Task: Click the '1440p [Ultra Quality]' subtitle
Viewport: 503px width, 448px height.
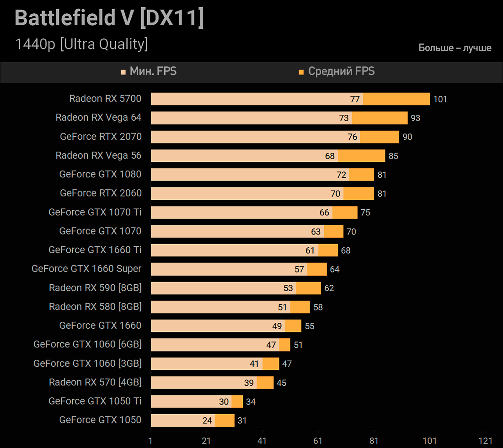Action: [82, 44]
